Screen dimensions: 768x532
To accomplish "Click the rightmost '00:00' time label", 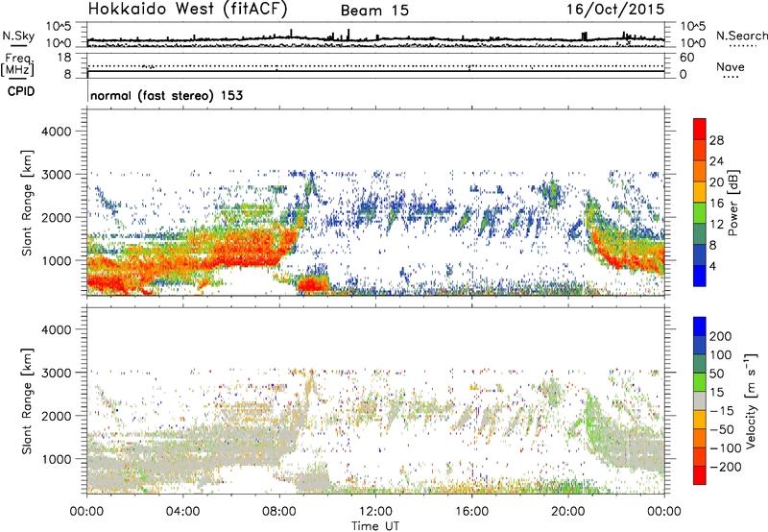I will [x=664, y=512].
